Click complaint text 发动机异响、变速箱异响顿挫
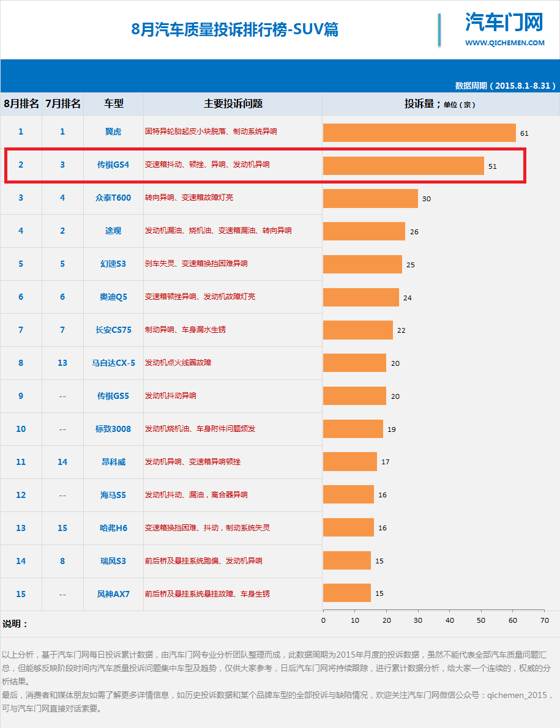 click(193, 462)
